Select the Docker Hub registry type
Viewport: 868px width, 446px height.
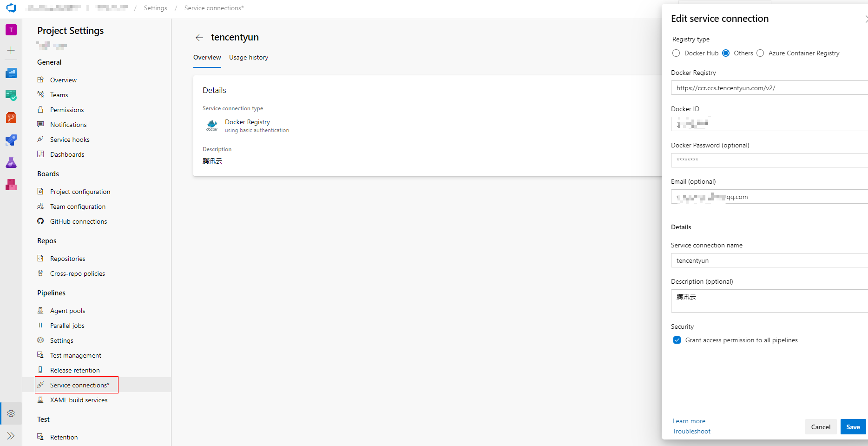[676, 53]
